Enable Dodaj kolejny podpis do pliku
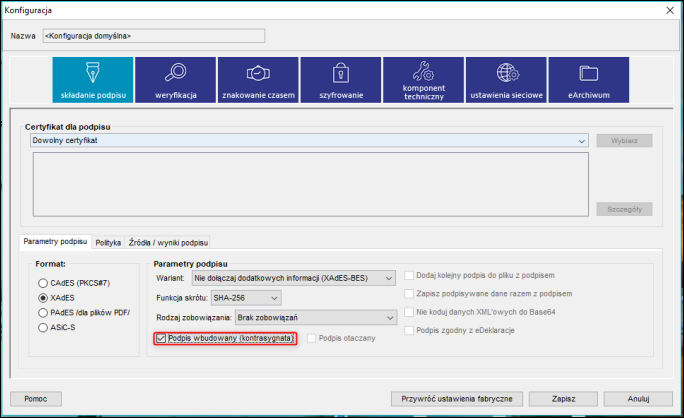The height and width of the screenshot is (418, 684). [x=409, y=275]
